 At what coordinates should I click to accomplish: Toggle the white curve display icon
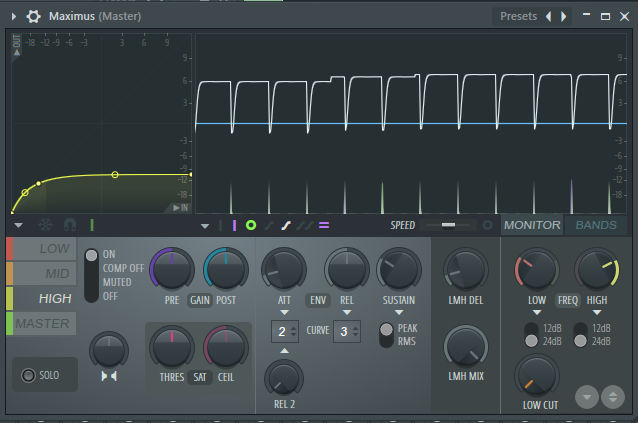click(286, 225)
